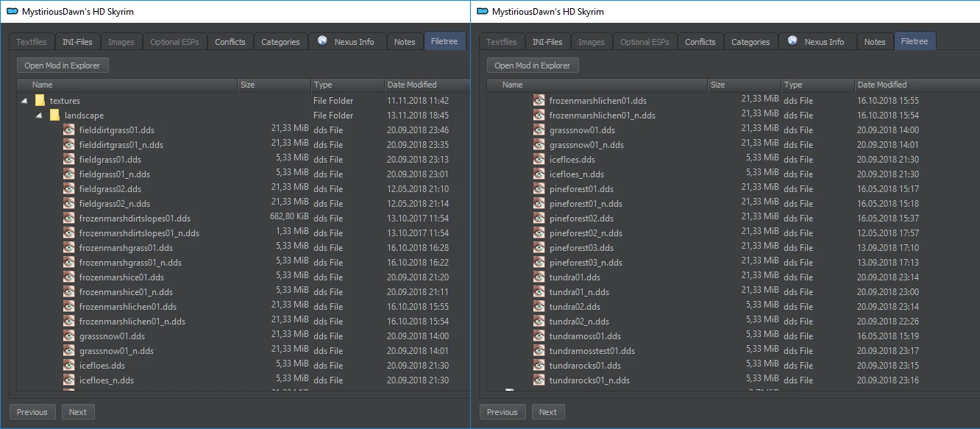This screenshot has width=980, height=429.
Task: Open Mod in Explorer in left window
Action: point(63,65)
